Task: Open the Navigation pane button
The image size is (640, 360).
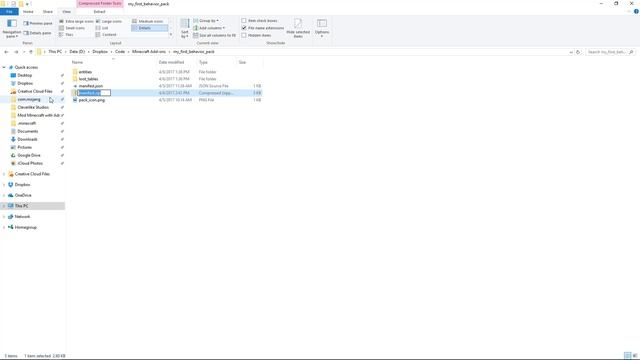Action: point(12,28)
